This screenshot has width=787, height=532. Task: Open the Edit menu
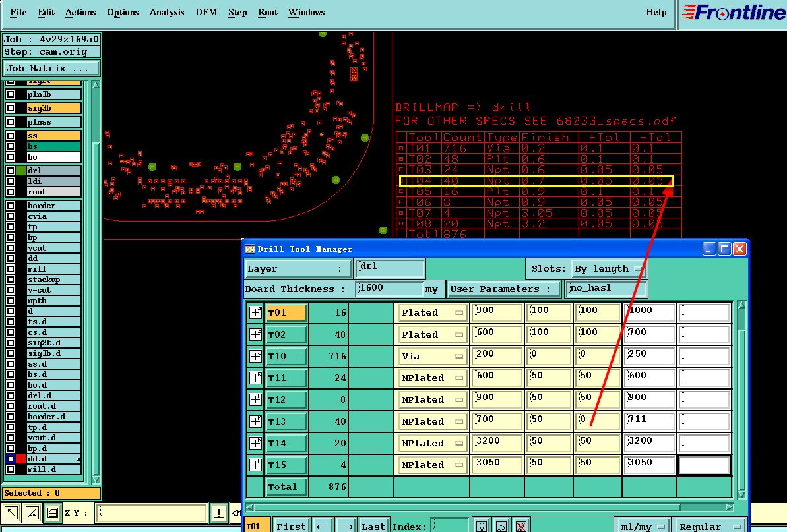pyautogui.click(x=46, y=12)
